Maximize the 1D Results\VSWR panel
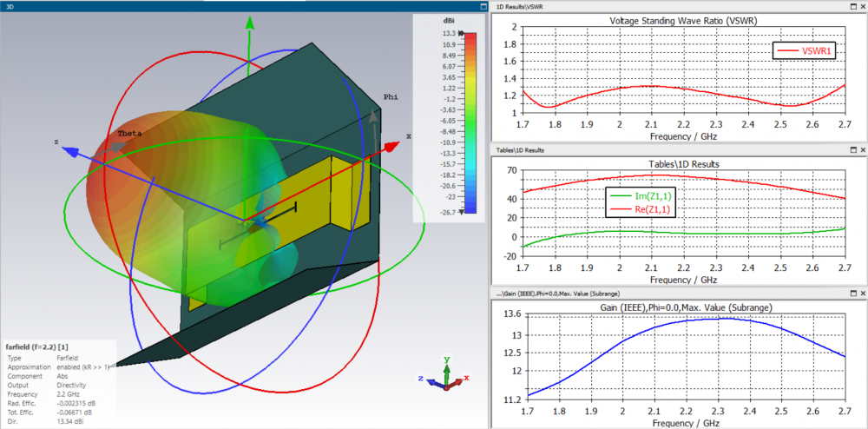 click(853, 6)
